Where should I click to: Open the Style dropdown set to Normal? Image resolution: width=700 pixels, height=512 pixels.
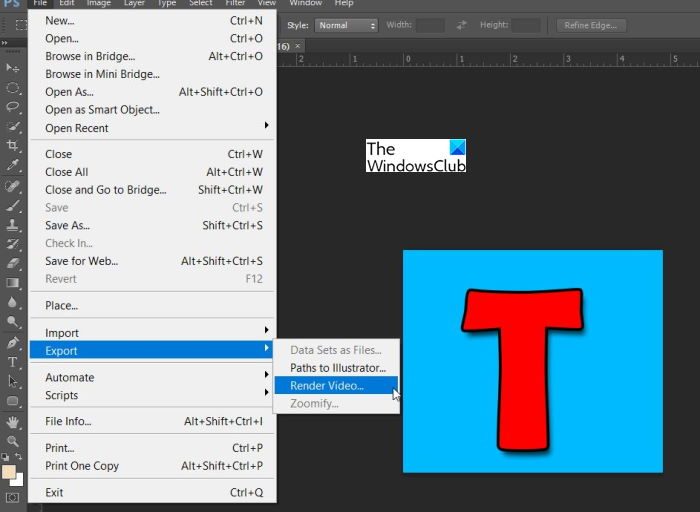(346, 25)
